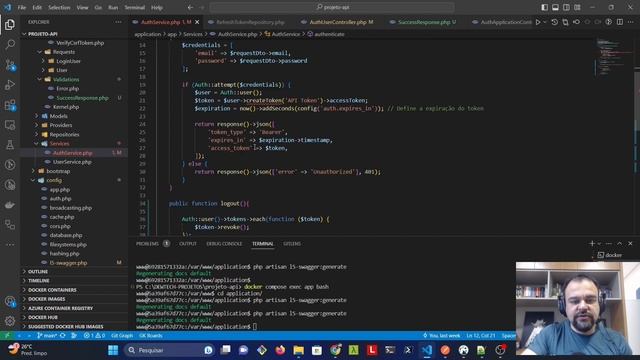The height and width of the screenshot is (360, 640).
Task: Click the command center search field
Action: click(x=332, y=7)
